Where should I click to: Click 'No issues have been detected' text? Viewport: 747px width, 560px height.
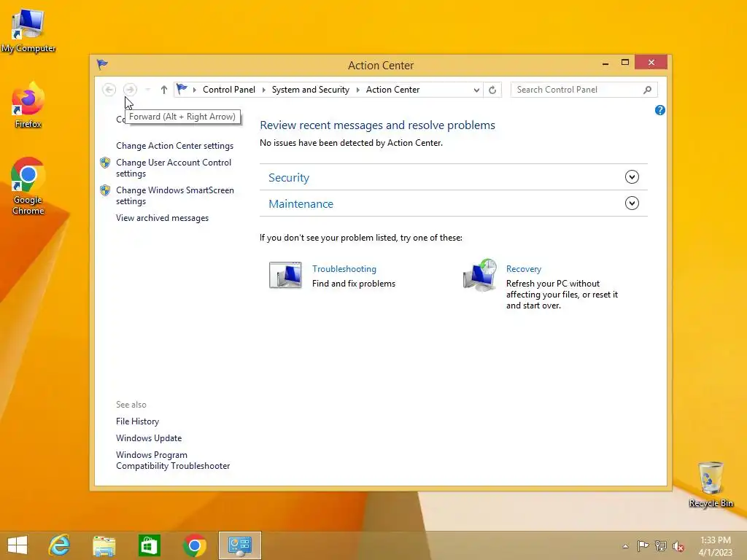point(351,143)
